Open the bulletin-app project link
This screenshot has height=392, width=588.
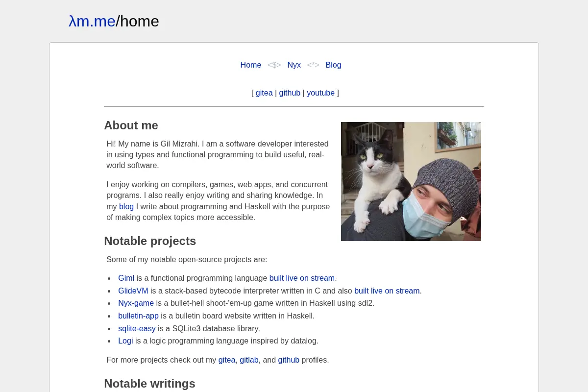[x=138, y=316]
